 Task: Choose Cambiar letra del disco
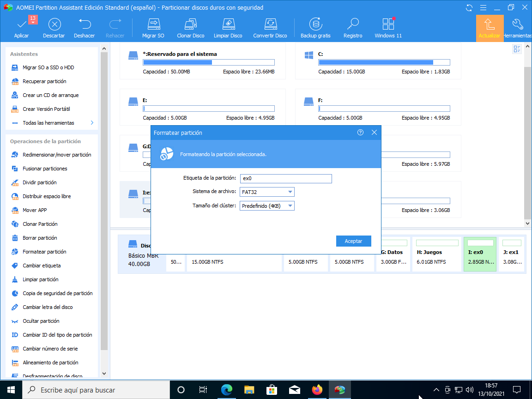tap(48, 307)
